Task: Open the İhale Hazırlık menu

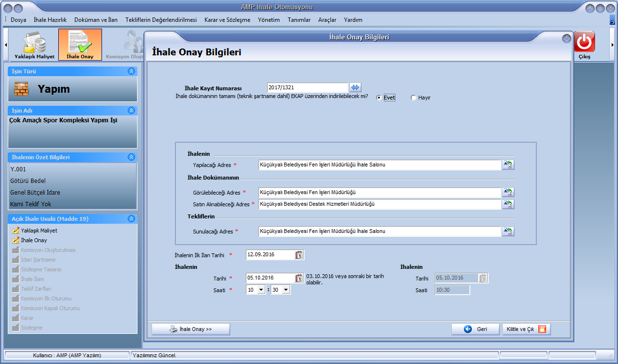Action: 50,20
